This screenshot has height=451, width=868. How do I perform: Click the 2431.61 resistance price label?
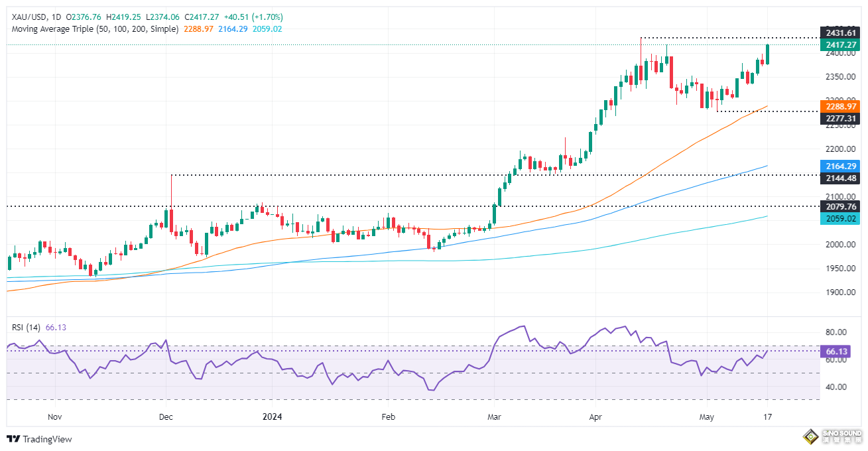pyautogui.click(x=839, y=32)
